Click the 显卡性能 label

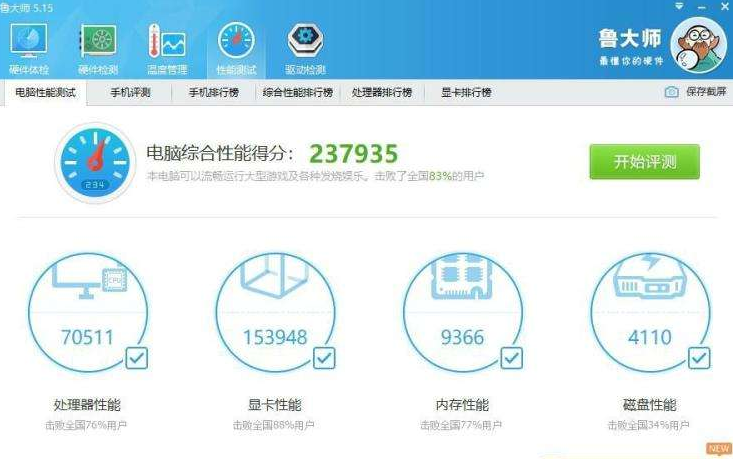[x=275, y=405]
